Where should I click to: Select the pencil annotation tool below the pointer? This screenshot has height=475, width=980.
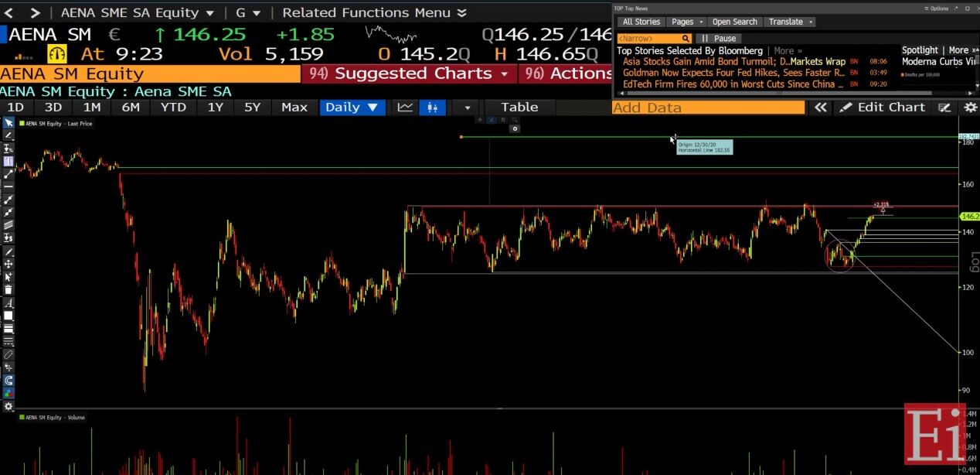click(9, 135)
